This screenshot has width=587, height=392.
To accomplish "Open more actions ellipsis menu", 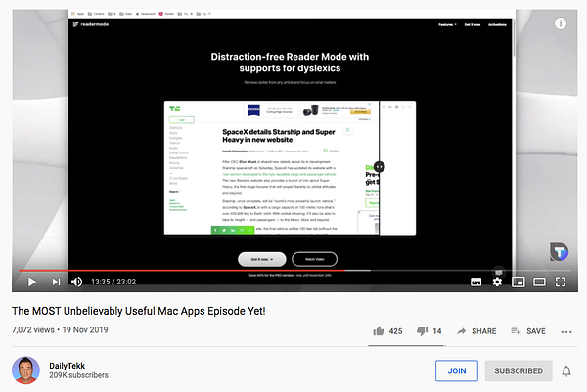I will click(x=566, y=331).
